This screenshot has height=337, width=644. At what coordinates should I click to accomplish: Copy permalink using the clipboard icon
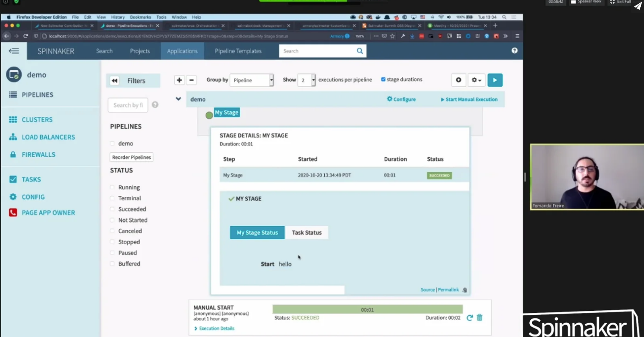coord(464,290)
